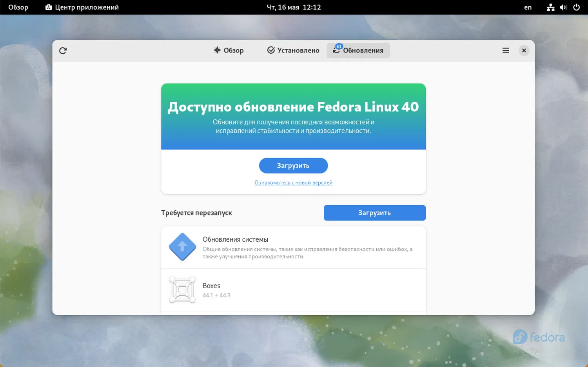Click the Обновления системы diamond icon
This screenshot has height=367, width=588.
point(182,247)
